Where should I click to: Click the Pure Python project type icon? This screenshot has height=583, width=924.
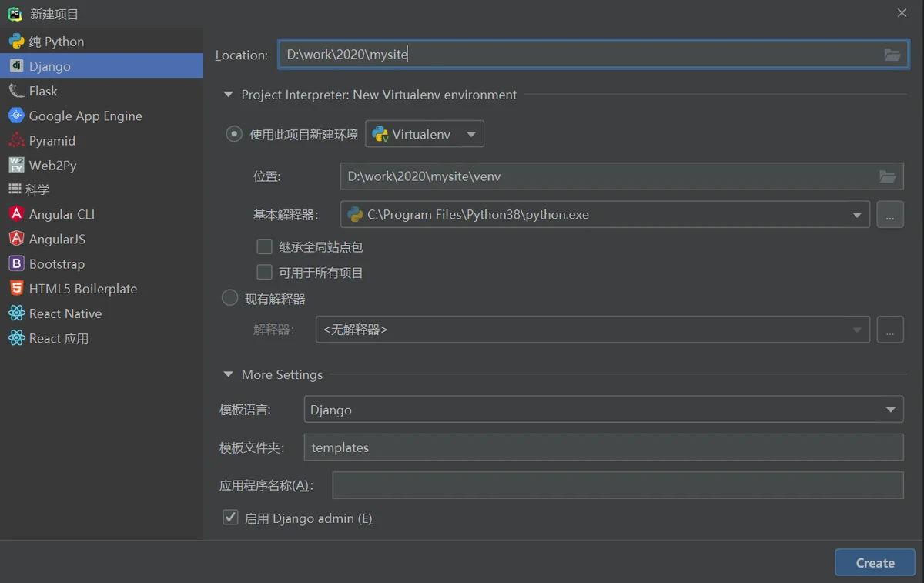pyautogui.click(x=16, y=42)
